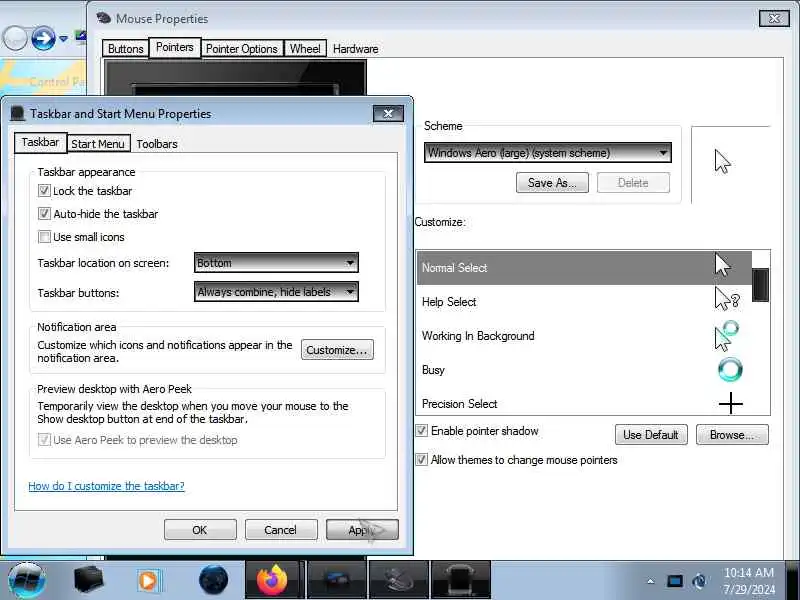Select the Taskbar tab
This screenshot has width=800, height=600.
(x=40, y=142)
